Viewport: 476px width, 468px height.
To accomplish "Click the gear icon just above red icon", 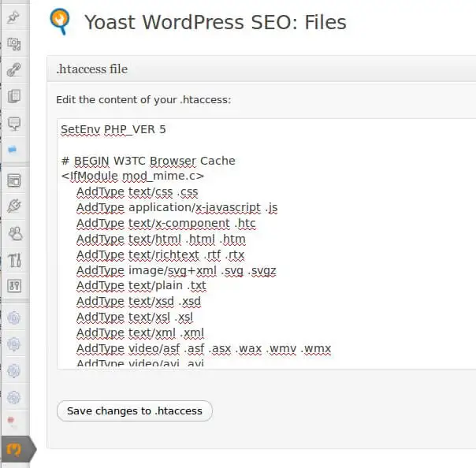I will (x=13, y=397).
